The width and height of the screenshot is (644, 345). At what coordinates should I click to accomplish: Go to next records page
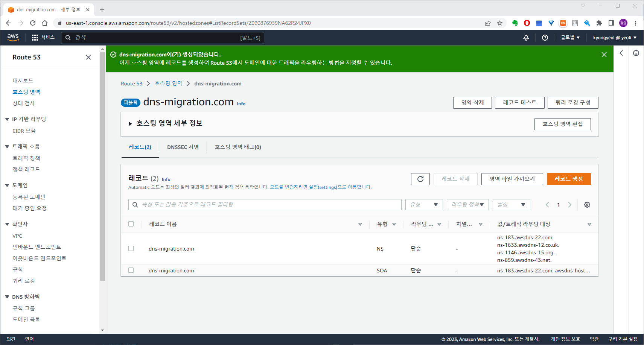click(570, 205)
